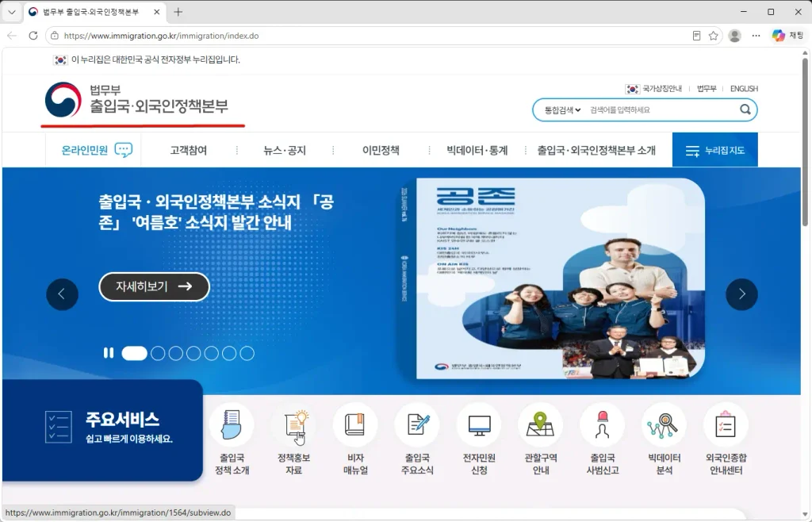Go to previous banner slide

point(62,294)
